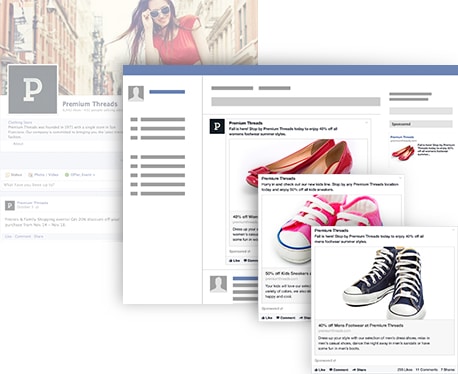Open Premium Threads link in right column ad

pos(402,137)
